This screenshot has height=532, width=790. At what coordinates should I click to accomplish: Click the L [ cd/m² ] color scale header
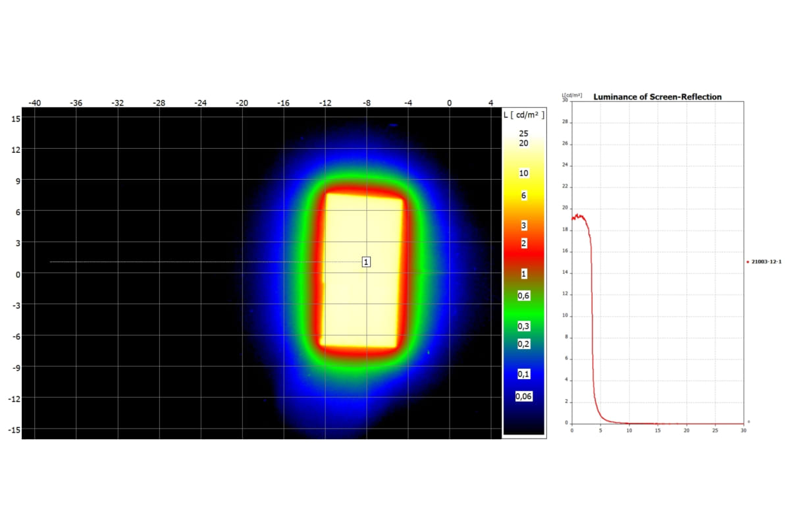coord(523,115)
